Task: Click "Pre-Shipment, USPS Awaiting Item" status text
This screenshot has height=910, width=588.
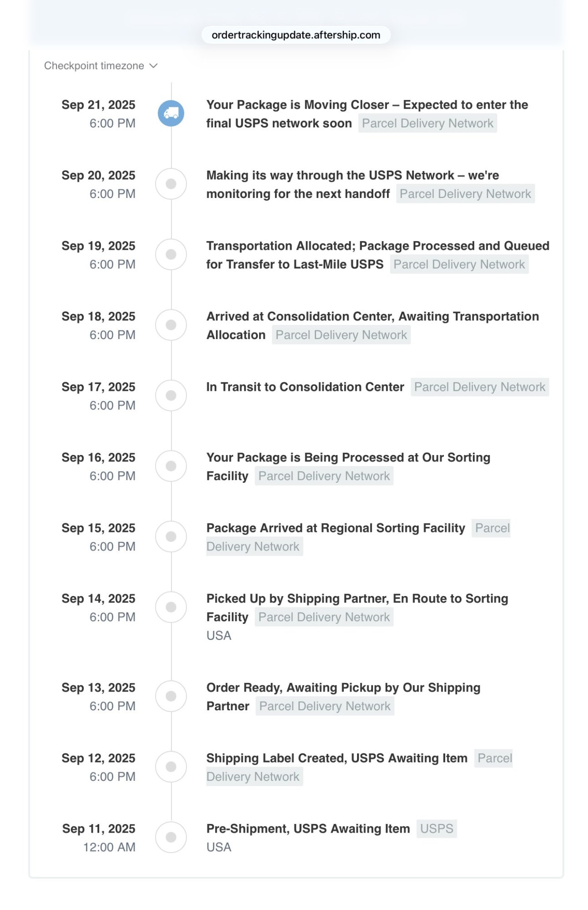Action: [x=308, y=829]
